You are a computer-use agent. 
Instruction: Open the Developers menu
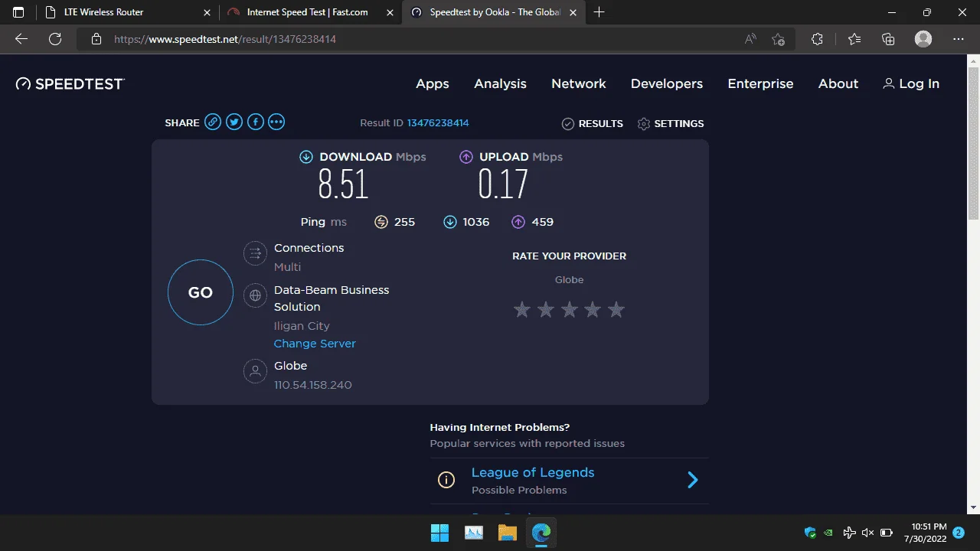(667, 84)
